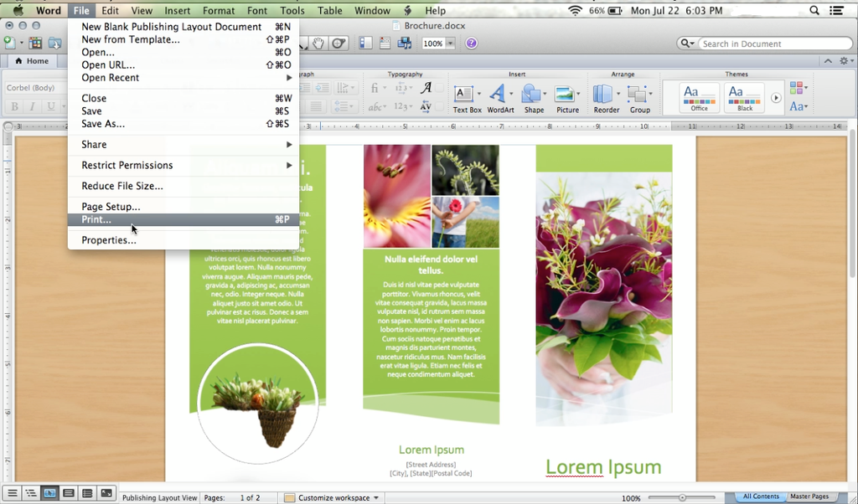This screenshot has width=858, height=504.
Task: Open Word Help purple question icon
Action: 472,44
